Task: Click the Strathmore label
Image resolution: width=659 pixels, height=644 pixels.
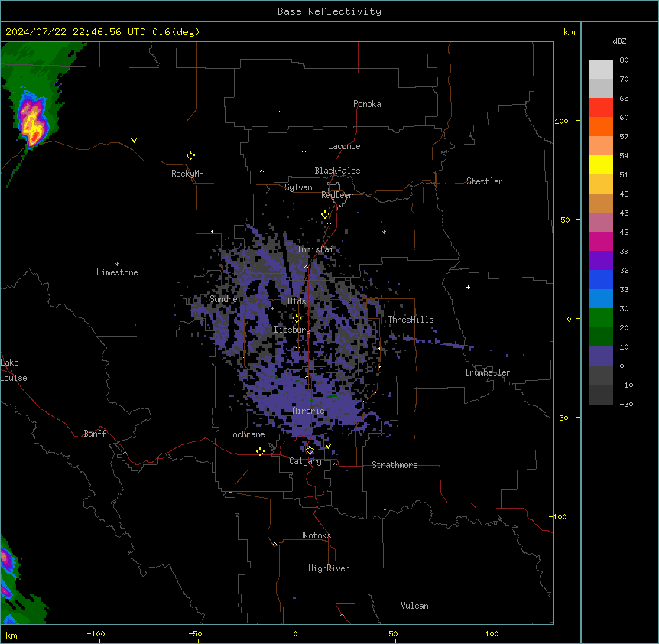Action: pos(394,465)
